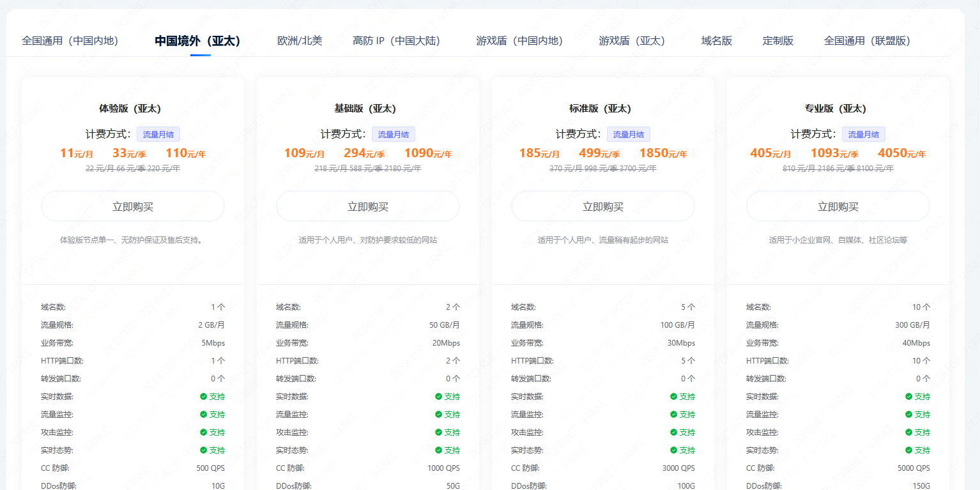
Task: Click the 流量监控 green check in 基础版 card
Action: click(438, 415)
